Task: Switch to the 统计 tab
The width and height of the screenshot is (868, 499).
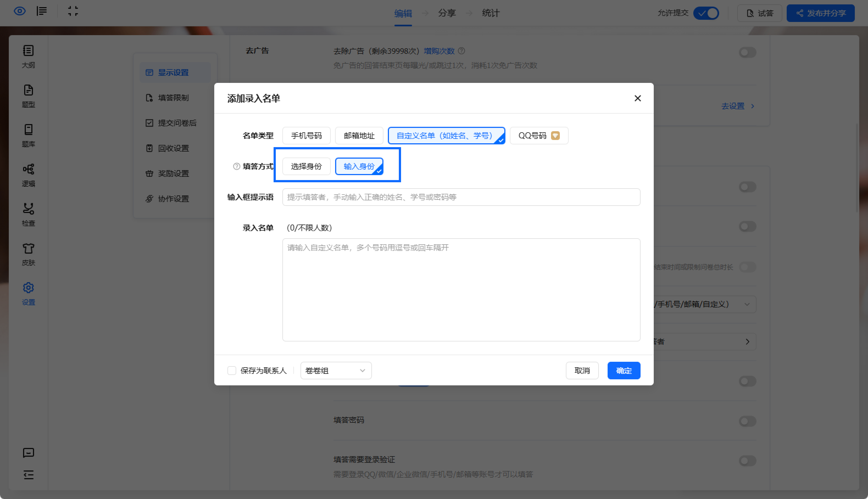Action: [x=491, y=13]
